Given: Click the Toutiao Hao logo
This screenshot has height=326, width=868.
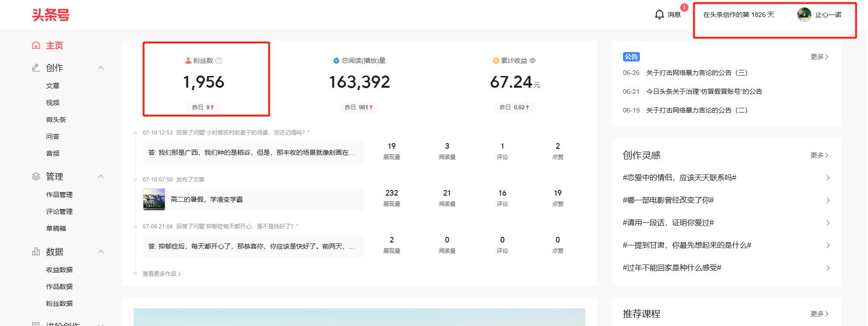Looking at the screenshot, I should pyautogui.click(x=51, y=15).
